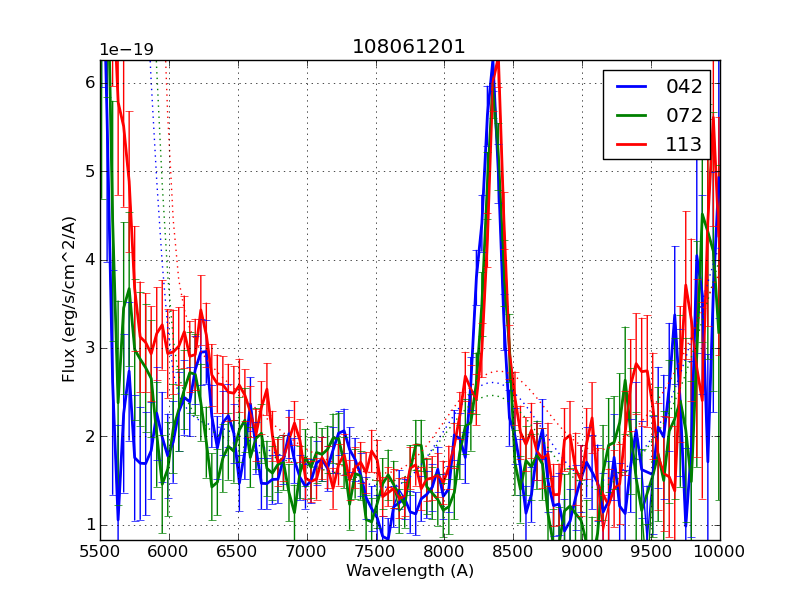
Task: Click the 1 y-axis tick label
Action: pos(90,525)
